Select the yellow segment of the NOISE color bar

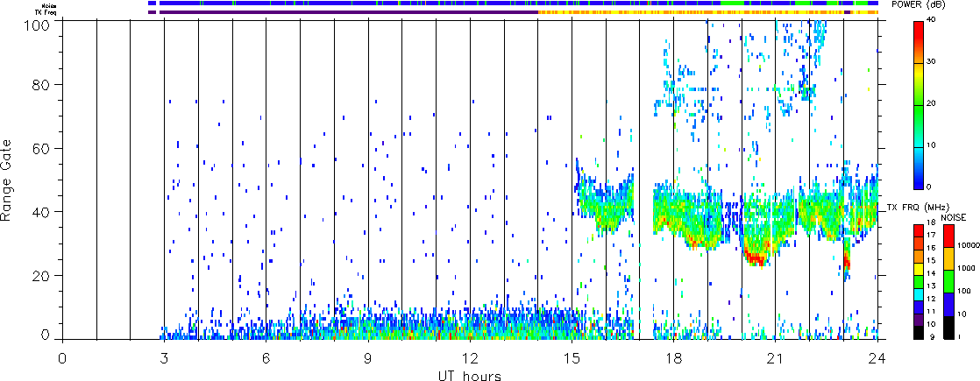948,258
